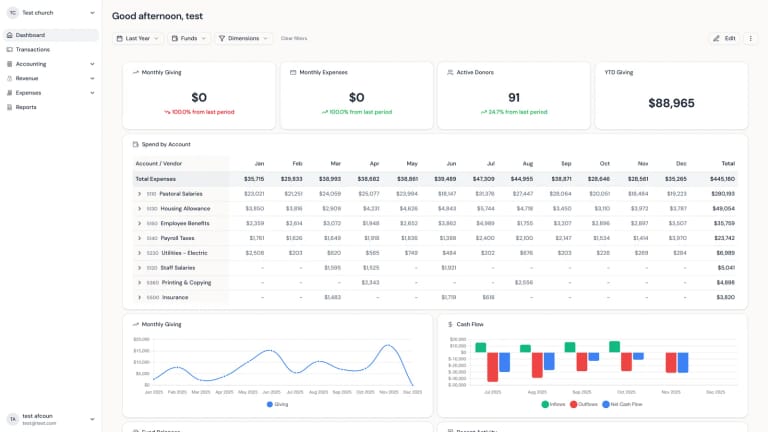
Task: Click the Cash Flow dollar icon
Action: (x=450, y=324)
